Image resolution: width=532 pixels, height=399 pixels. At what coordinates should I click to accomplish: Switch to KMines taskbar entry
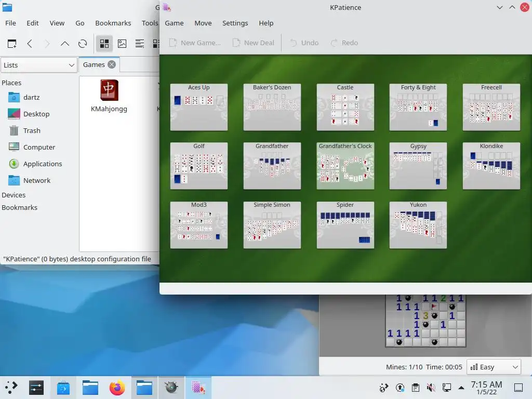point(171,388)
